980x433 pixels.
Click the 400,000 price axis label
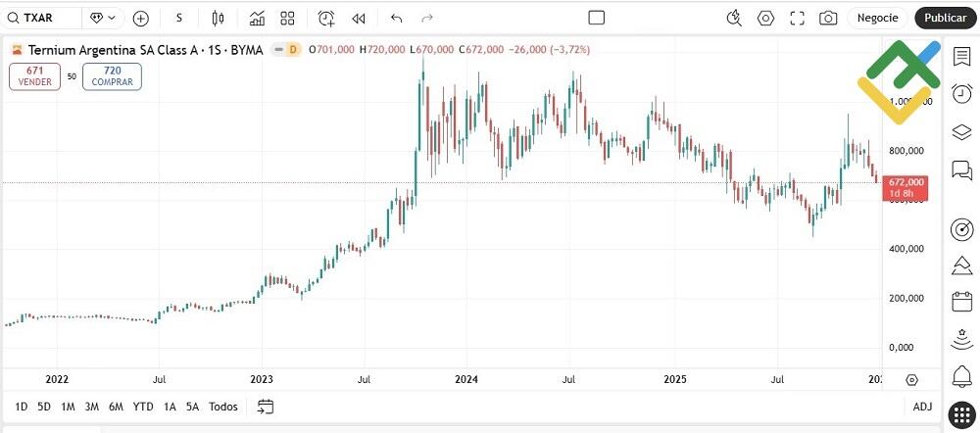point(906,249)
